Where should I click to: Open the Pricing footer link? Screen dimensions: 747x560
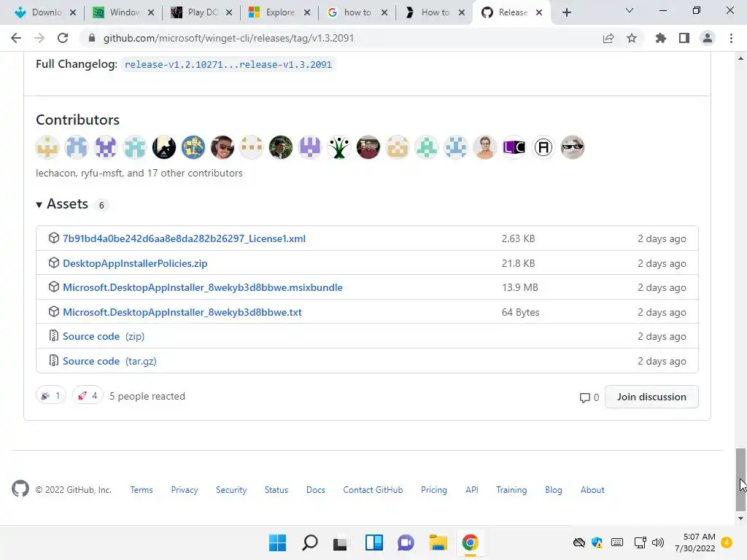[434, 489]
